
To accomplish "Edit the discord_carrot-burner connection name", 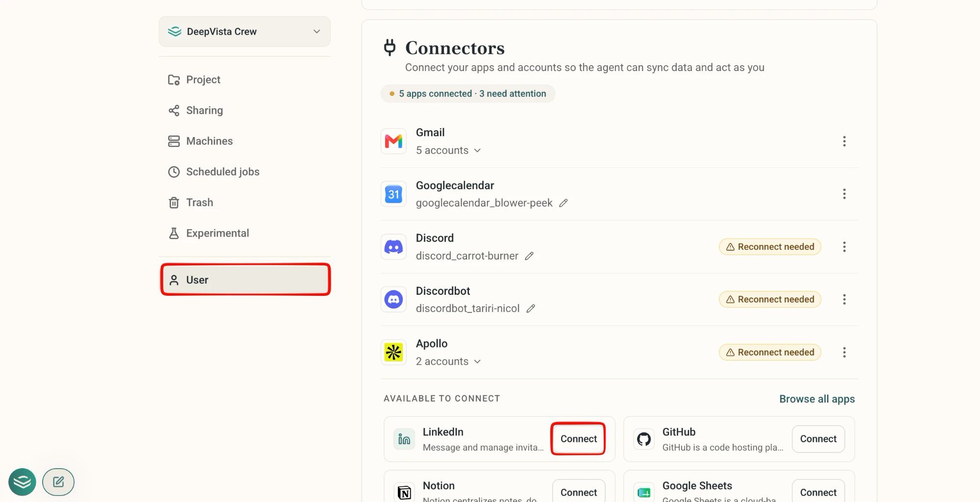I will pyautogui.click(x=529, y=256).
